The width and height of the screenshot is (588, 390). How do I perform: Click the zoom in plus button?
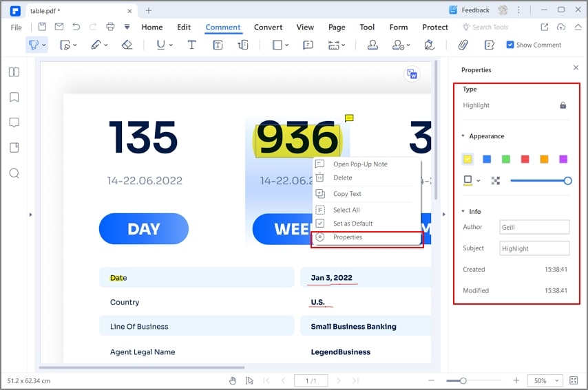[516, 380]
